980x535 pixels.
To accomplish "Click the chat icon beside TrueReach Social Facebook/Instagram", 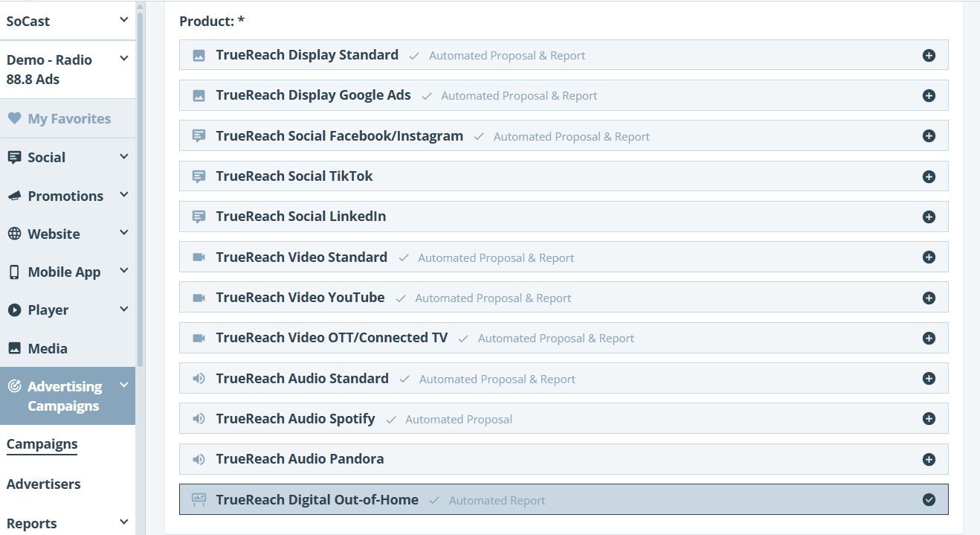I will 199,136.
